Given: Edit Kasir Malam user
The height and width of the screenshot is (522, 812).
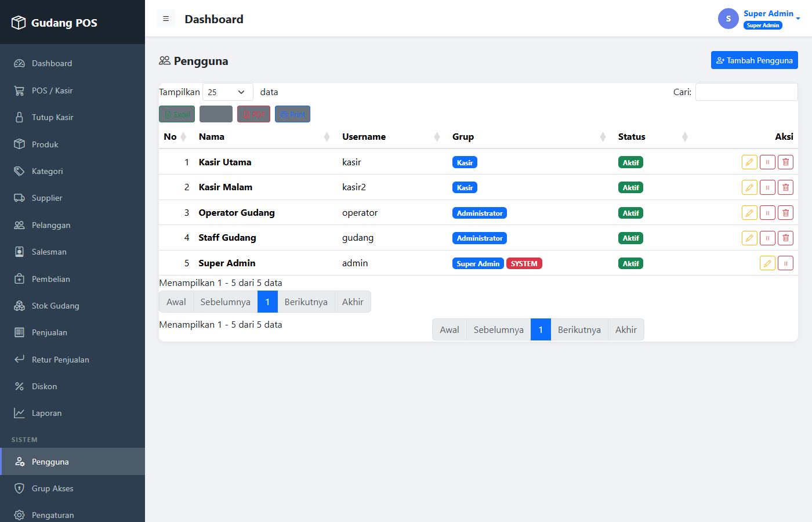Looking at the screenshot, I should pos(749,187).
